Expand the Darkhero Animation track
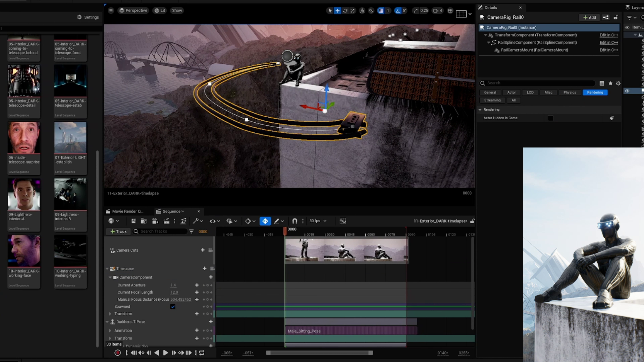Screen dimensions: 644x362 tap(110, 330)
